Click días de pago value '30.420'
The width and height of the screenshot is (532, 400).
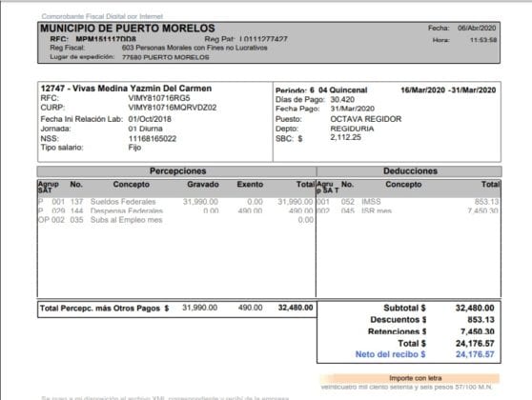[x=342, y=100]
